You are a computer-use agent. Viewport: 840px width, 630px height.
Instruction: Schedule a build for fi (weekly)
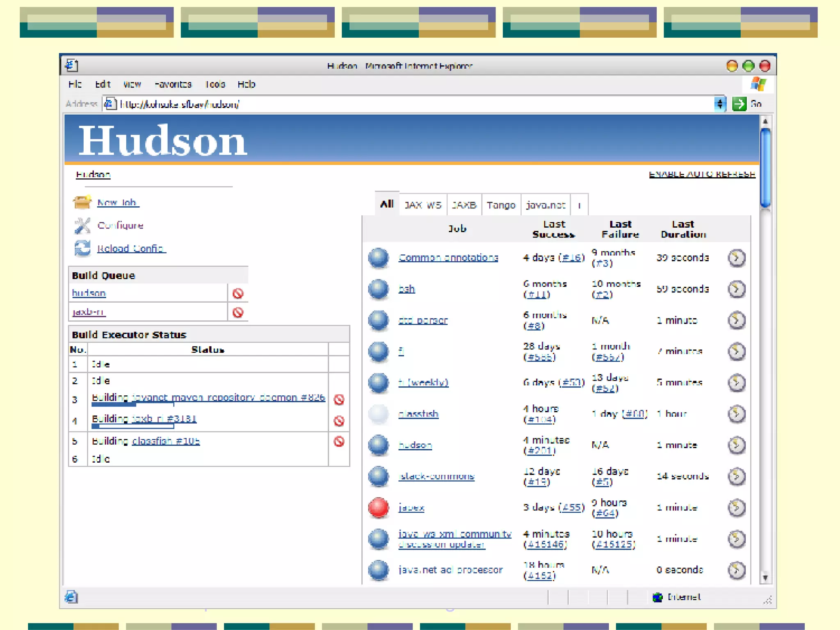pyautogui.click(x=737, y=383)
